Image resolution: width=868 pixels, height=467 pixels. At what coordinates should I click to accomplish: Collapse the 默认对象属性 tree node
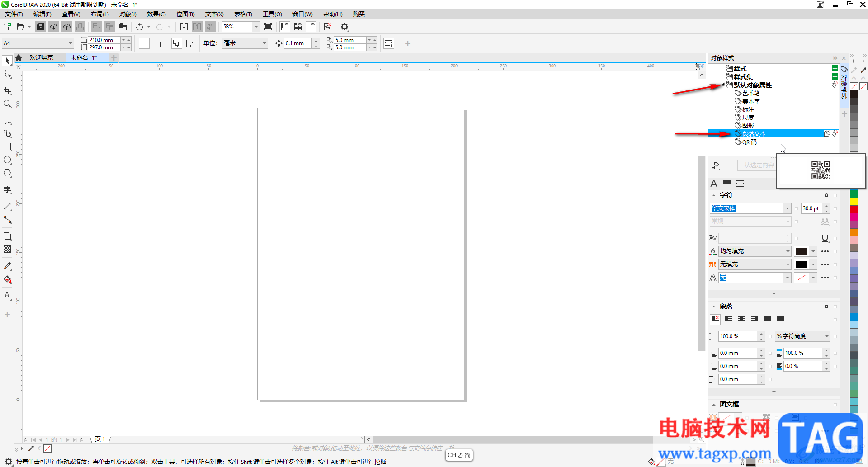723,85
